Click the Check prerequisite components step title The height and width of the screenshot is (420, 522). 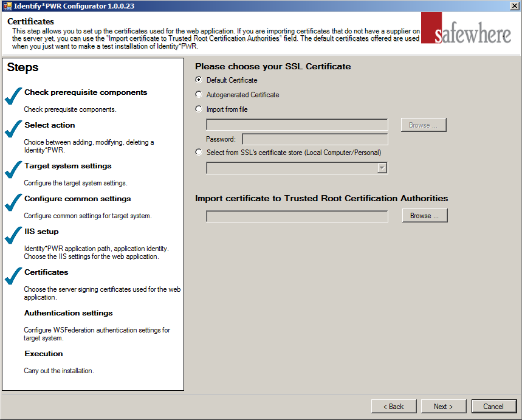coord(86,92)
